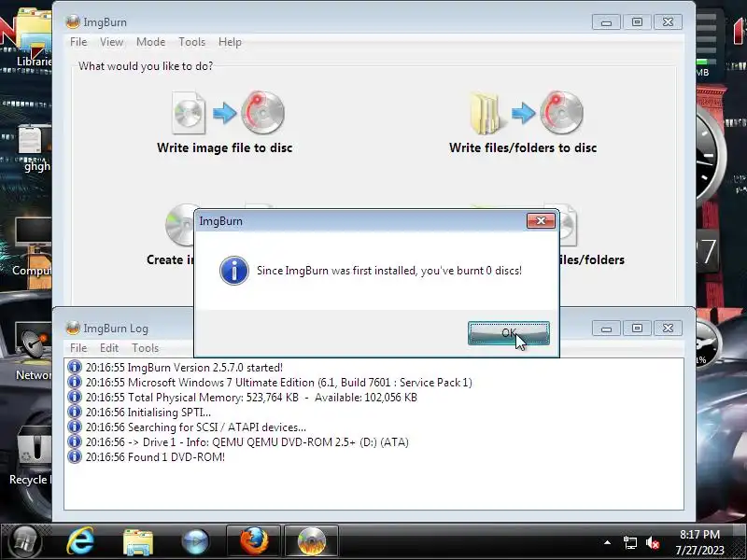Open Help menu in ImgBurn main window
The height and width of the screenshot is (560, 747).
pyautogui.click(x=230, y=42)
